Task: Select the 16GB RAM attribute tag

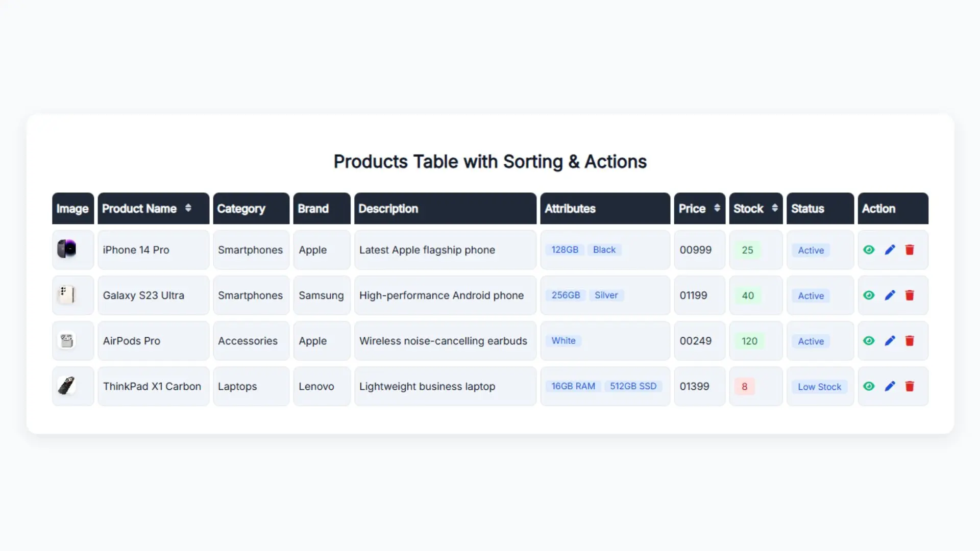Action: pos(573,386)
